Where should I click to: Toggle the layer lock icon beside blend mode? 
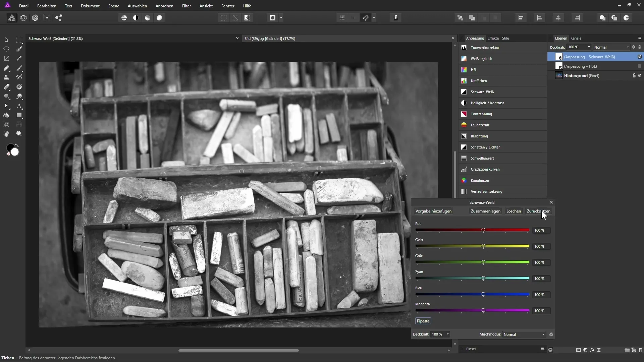click(x=640, y=47)
